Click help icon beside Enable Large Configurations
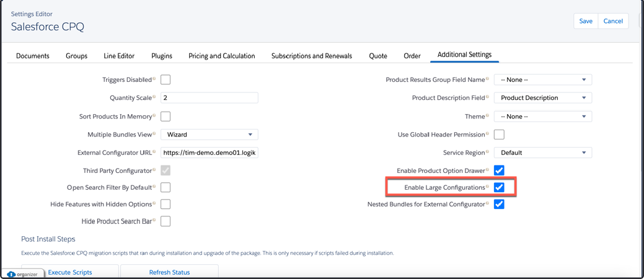Viewport: 644px width, 279px height. tap(488, 186)
